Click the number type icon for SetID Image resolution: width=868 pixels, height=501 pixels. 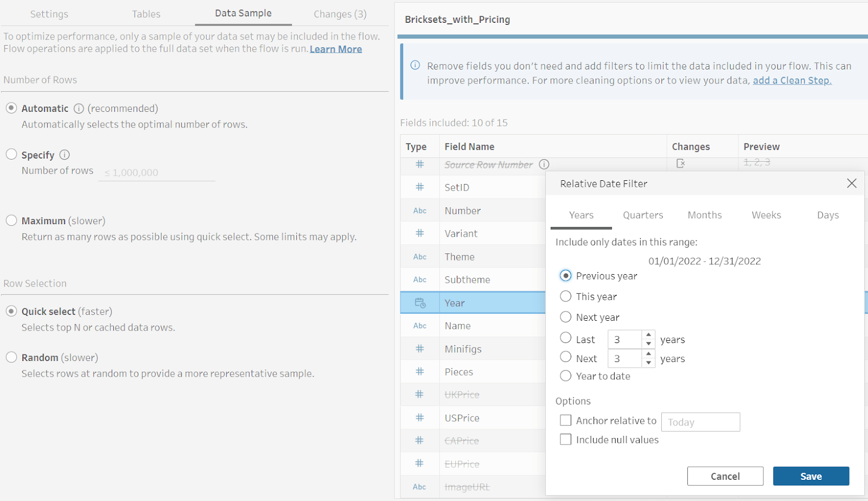[x=420, y=187]
